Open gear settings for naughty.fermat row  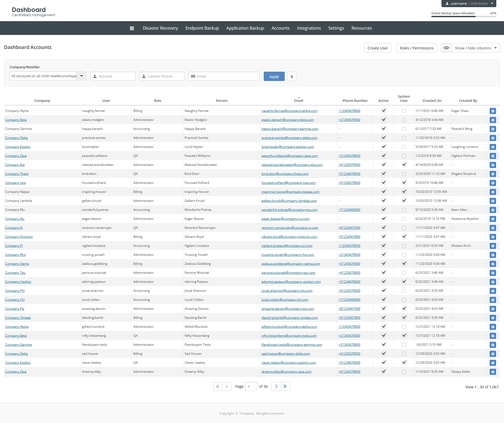493,111
